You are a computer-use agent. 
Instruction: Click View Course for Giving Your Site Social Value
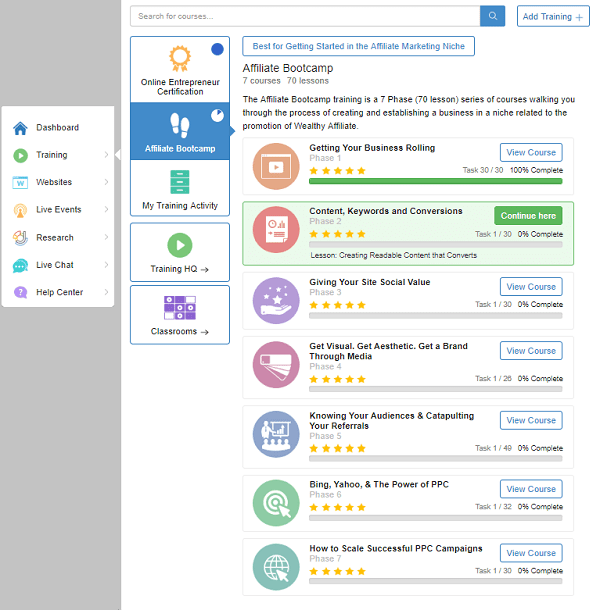coord(531,287)
